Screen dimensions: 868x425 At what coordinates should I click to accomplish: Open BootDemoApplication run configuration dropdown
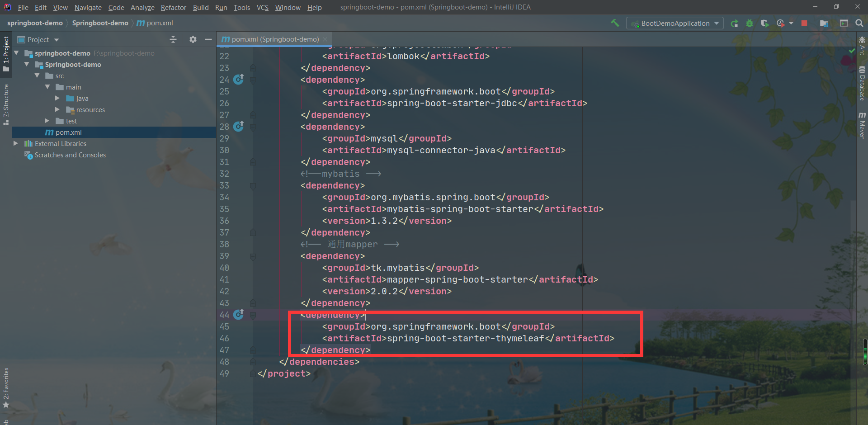click(675, 23)
